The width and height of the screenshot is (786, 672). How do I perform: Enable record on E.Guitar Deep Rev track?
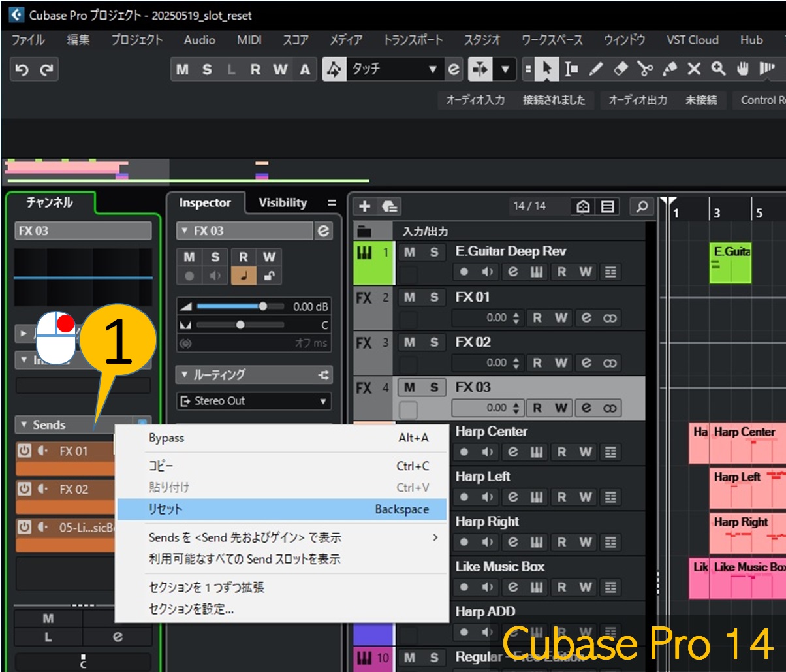click(464, 272)
